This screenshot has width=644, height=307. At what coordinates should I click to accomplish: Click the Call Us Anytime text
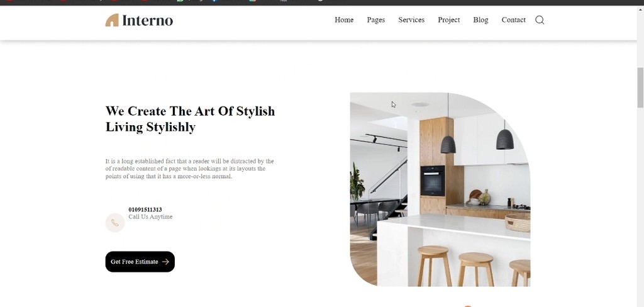150,216
